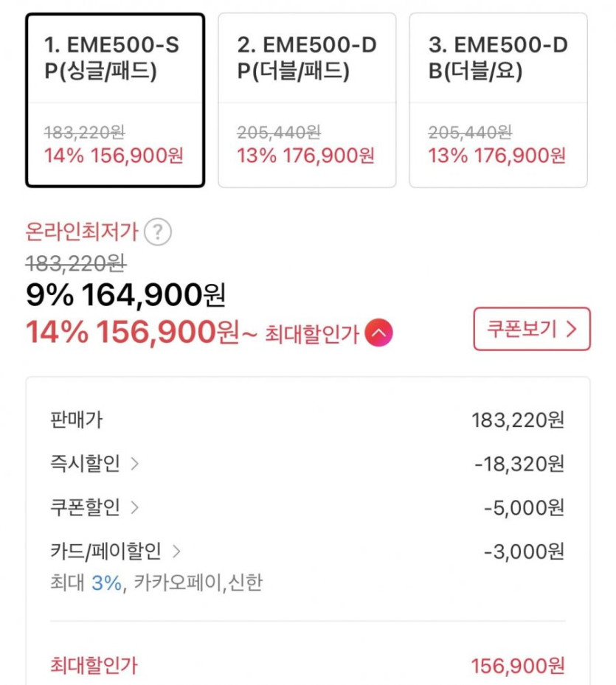Click the 카카오페이,신한 payment text
This screenshot has height=685, width=616.
click(198, 584)
